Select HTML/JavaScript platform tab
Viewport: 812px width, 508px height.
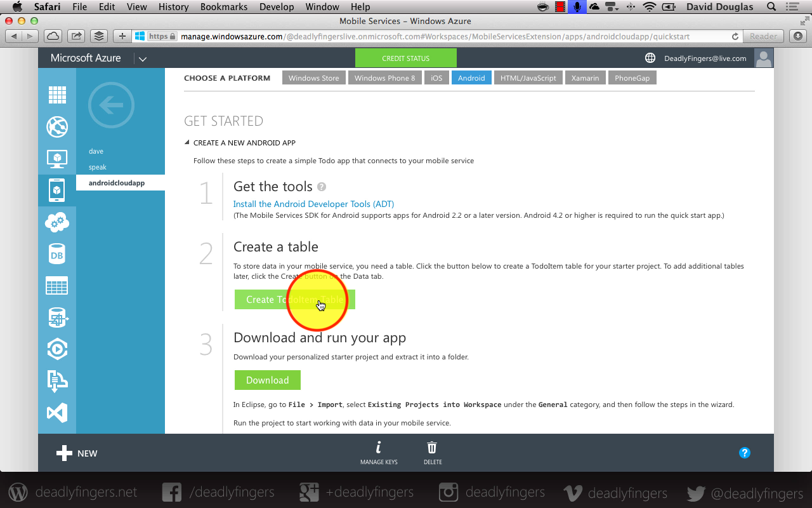(x=528, y=78)
